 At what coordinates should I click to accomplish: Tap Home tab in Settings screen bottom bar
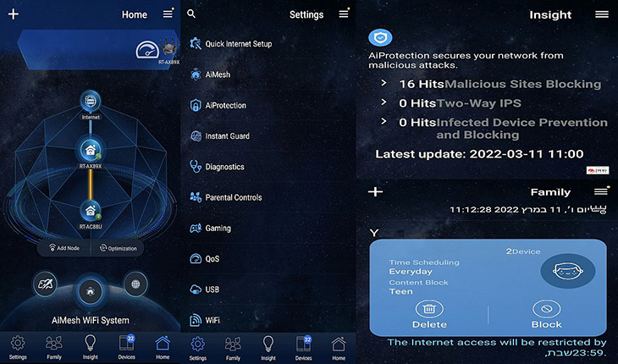339,348
